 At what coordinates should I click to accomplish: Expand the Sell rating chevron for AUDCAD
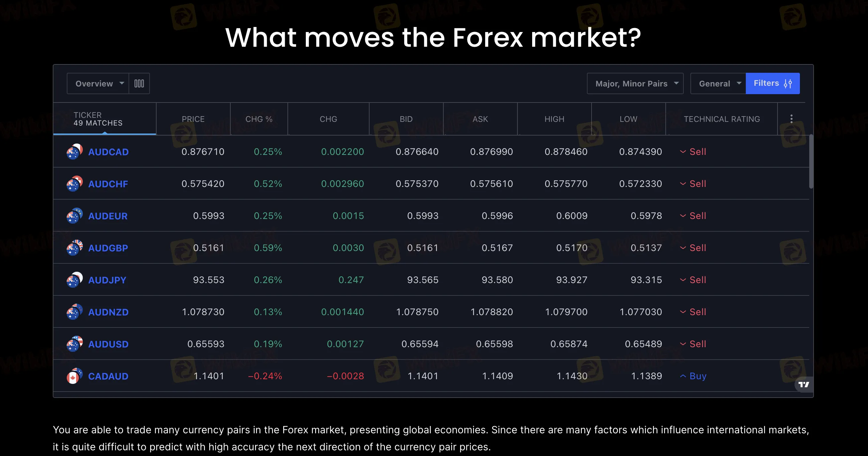point(683,152)
